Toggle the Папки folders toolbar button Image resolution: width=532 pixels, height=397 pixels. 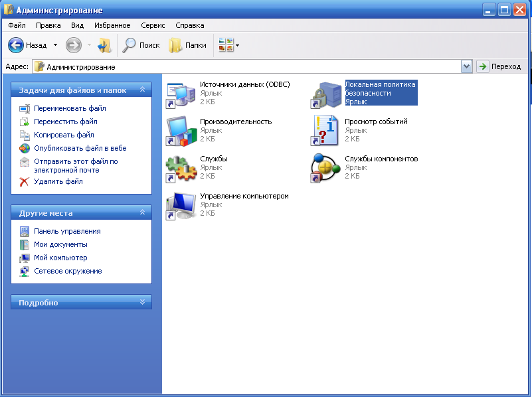[x=187, y=45]
